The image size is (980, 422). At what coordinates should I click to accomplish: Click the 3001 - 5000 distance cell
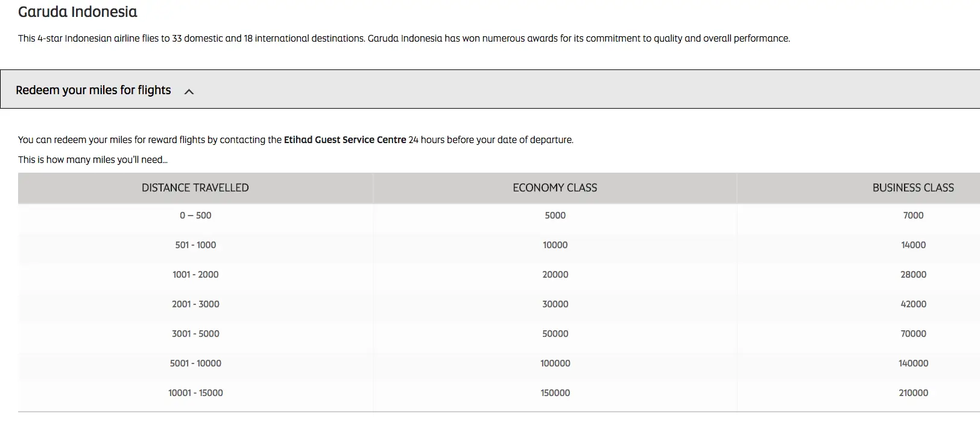click(195, 334)
